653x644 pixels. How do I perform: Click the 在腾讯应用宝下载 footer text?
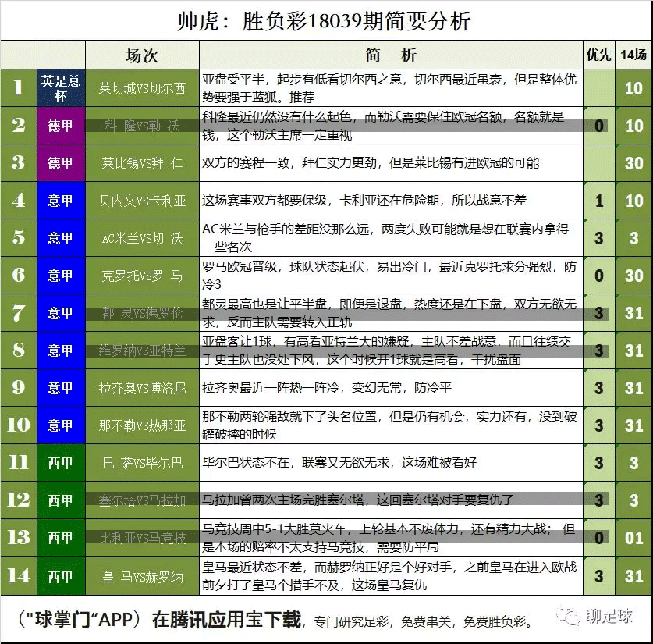pyautogui.click(x=226, y=621)
